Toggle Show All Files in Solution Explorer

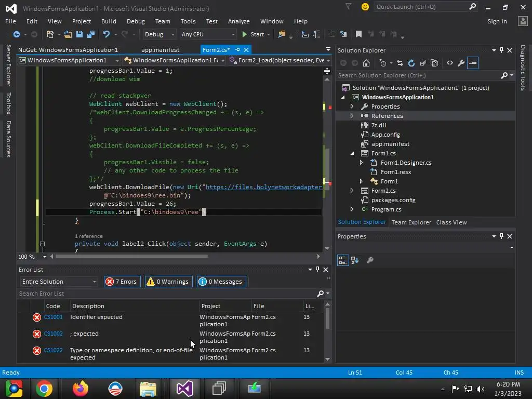[434, 63]
